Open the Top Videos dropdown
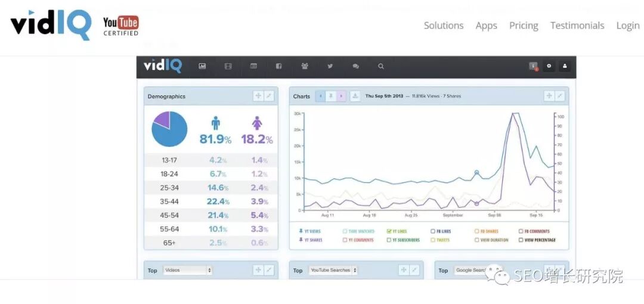Screen dimensions: 644x304 [188, 270]
